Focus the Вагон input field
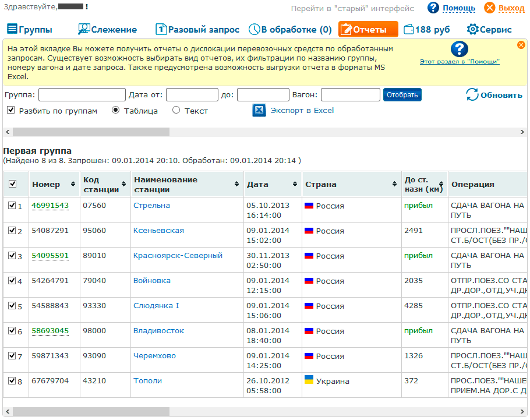 click(x=350, y=95)
